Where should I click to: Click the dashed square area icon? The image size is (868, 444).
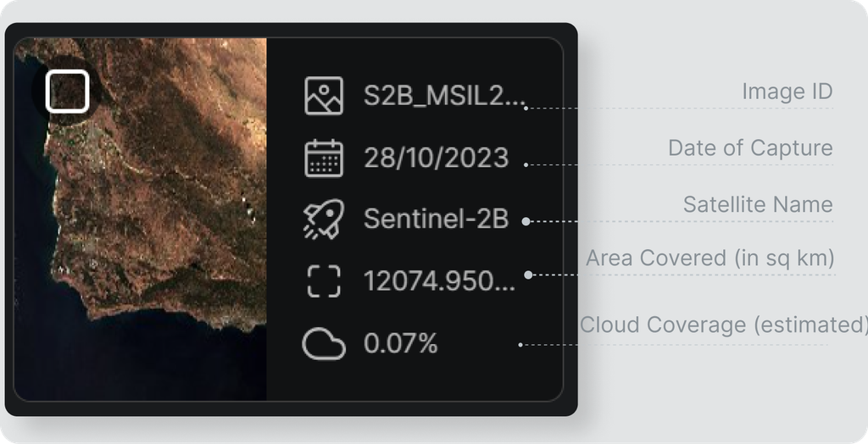click(324, 281)
